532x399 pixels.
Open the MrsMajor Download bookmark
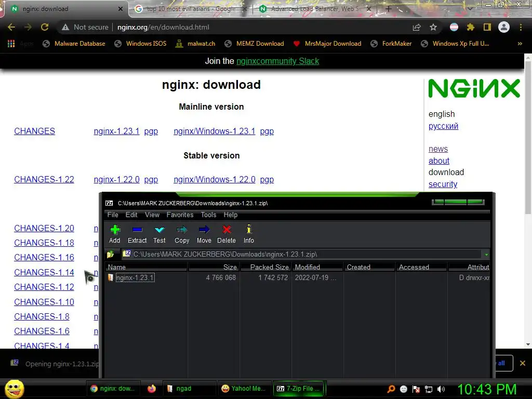[327, 44]
